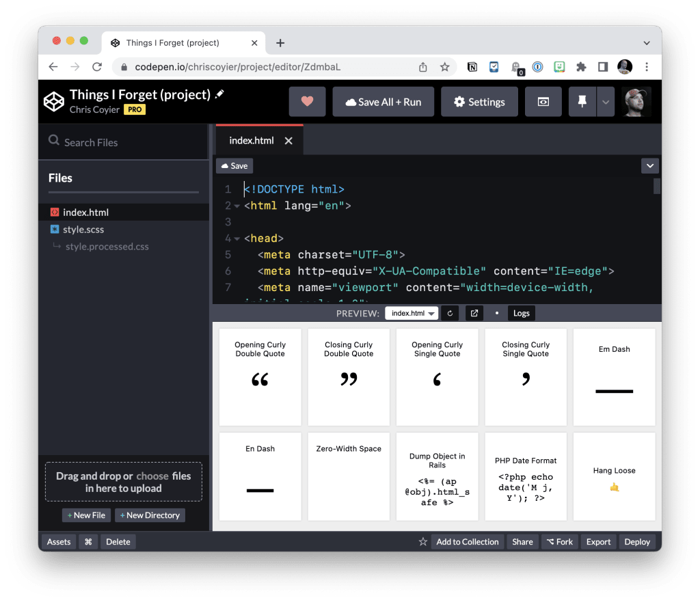This screenshot has width=700, height=602.
Task: Click the Search Files input field
Action: pyautogui.click(x=123, y=141)
